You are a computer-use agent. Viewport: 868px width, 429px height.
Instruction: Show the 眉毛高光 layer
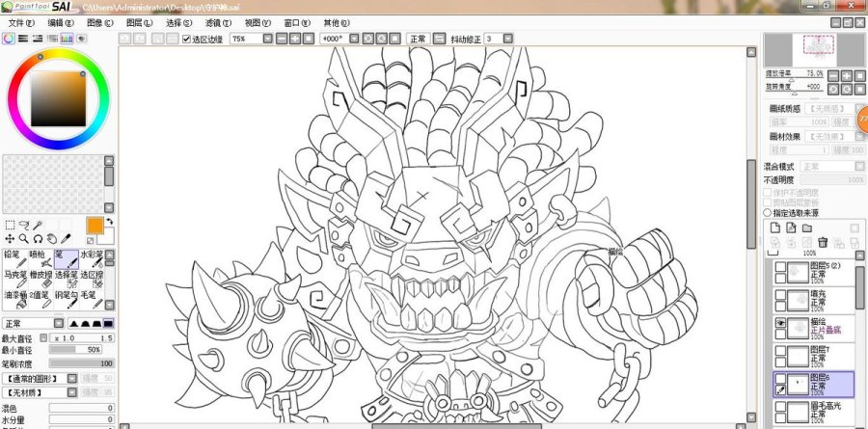(x=780, y=406)
